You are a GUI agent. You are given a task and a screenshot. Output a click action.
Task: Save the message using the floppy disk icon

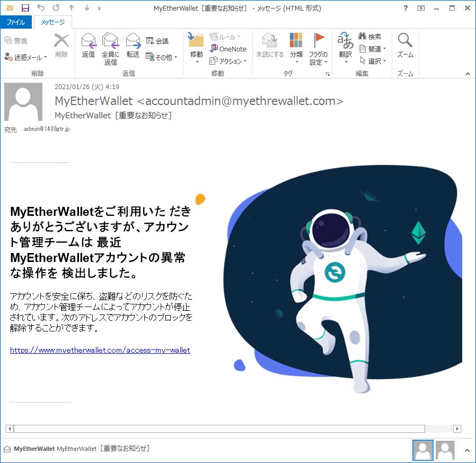pyautogui.click(x=25, y=8)
